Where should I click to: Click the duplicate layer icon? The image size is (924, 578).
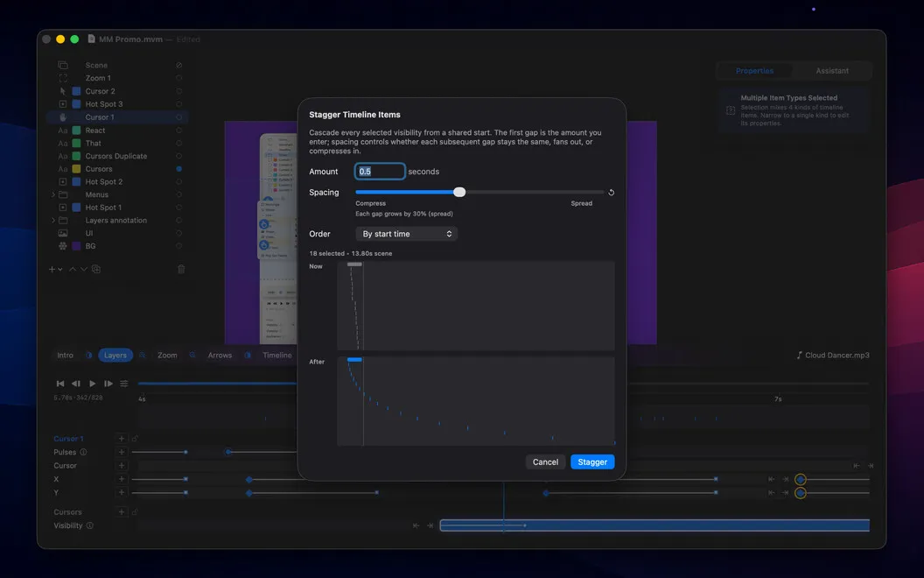pyautogui.click(x=96, y=269)
